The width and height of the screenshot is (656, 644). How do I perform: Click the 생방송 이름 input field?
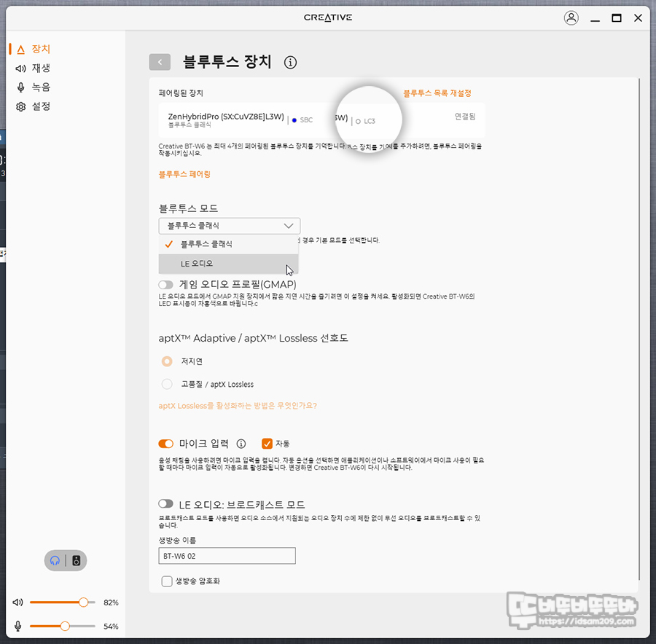click(x=227, y=556)
